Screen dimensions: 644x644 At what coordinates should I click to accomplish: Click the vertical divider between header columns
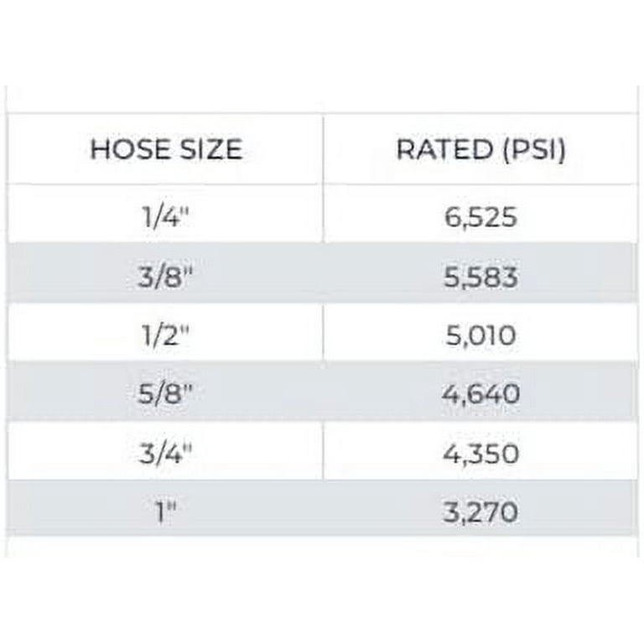click(323, 149)
